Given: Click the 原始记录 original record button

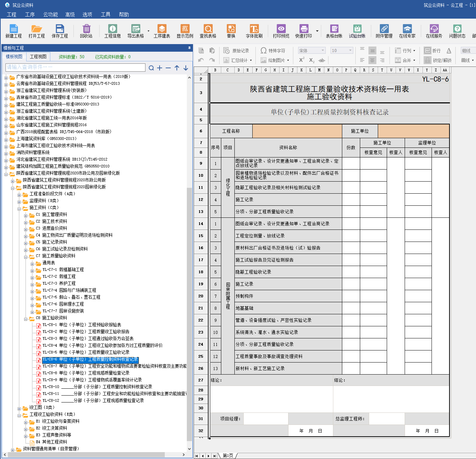Looking at the screenshot, I should click(x=236, y=51).
